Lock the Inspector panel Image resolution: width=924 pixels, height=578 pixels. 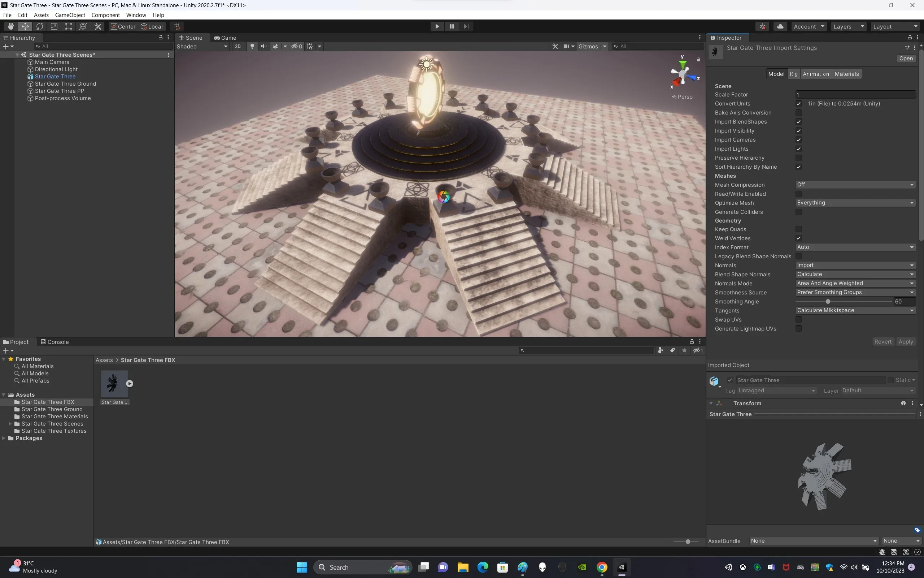pos(910,38)
